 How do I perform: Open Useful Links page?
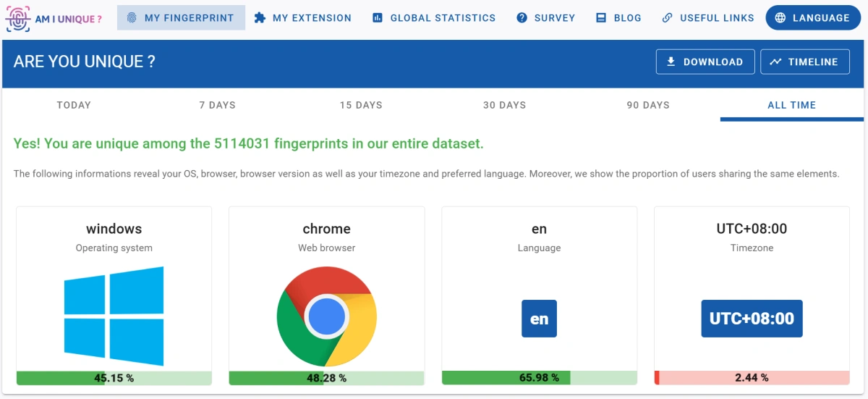coord(708,18)
